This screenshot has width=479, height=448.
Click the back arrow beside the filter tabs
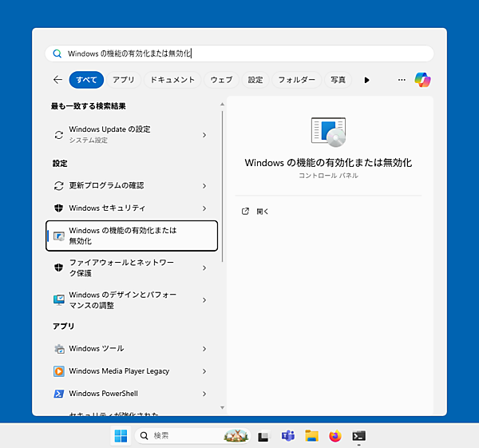57,80
